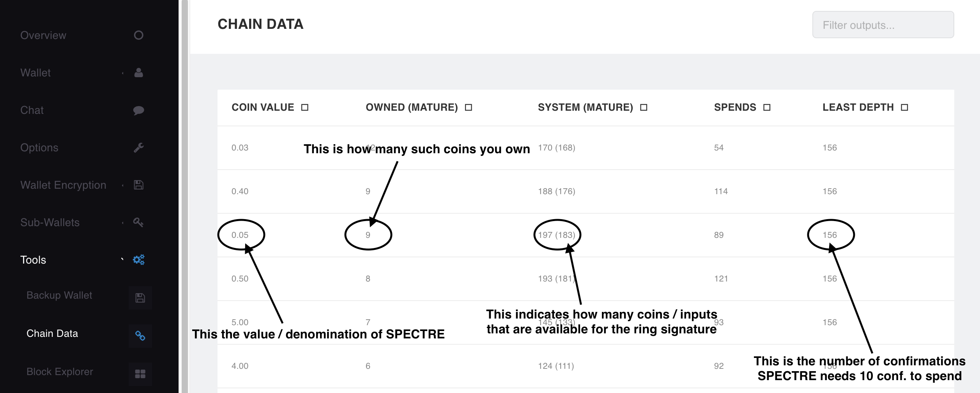Click the Wallet Encryption floppy disk icon

click(139, 185)
